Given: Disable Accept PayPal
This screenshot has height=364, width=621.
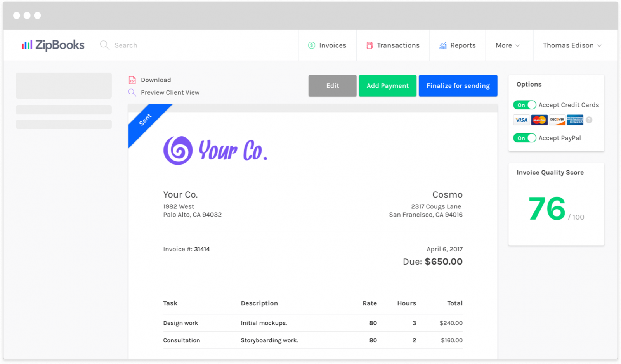Looking at the screenshot, I should tap(524, 138).
